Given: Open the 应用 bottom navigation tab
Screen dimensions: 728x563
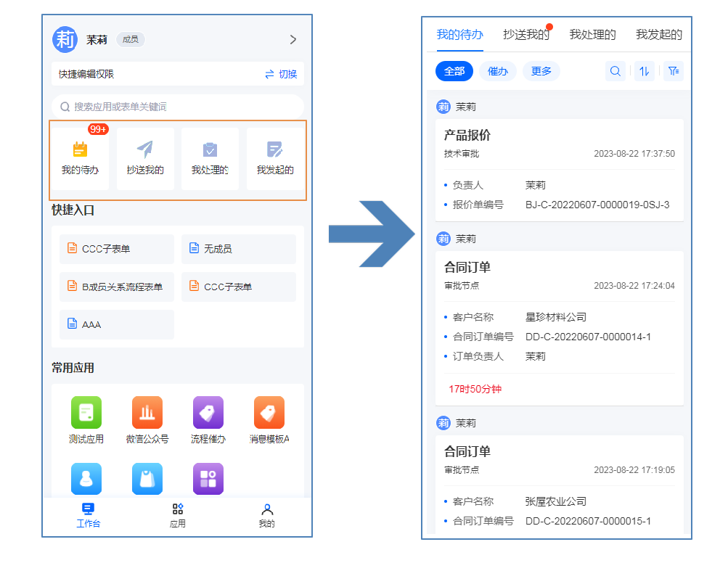Looking at the screenshot, I should (178, 515).
